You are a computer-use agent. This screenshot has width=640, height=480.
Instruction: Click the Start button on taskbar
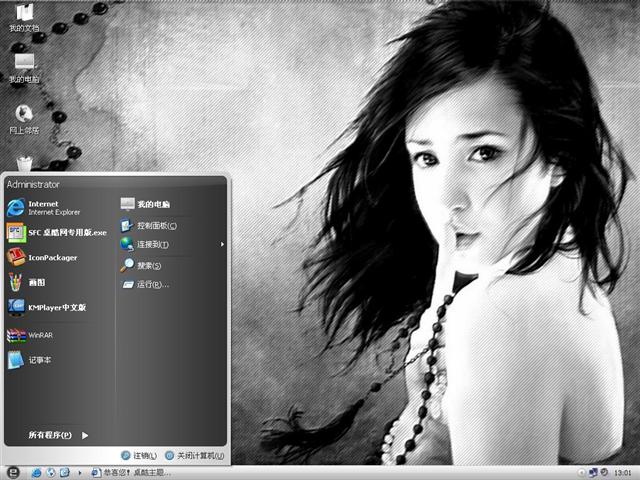(12, 472)
